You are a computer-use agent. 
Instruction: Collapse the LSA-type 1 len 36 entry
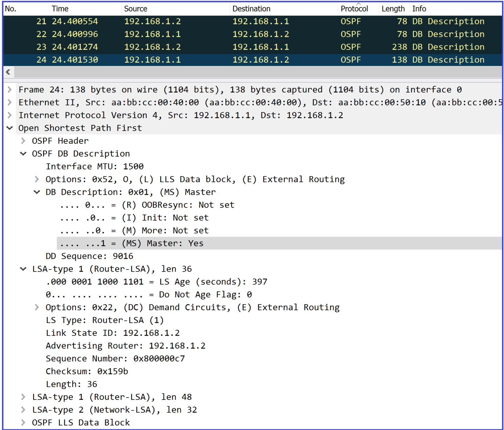[23, 269]
